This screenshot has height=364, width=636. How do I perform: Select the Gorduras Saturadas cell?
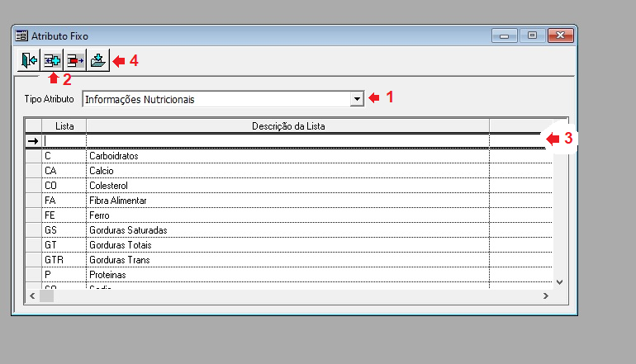tap(288, 229)
